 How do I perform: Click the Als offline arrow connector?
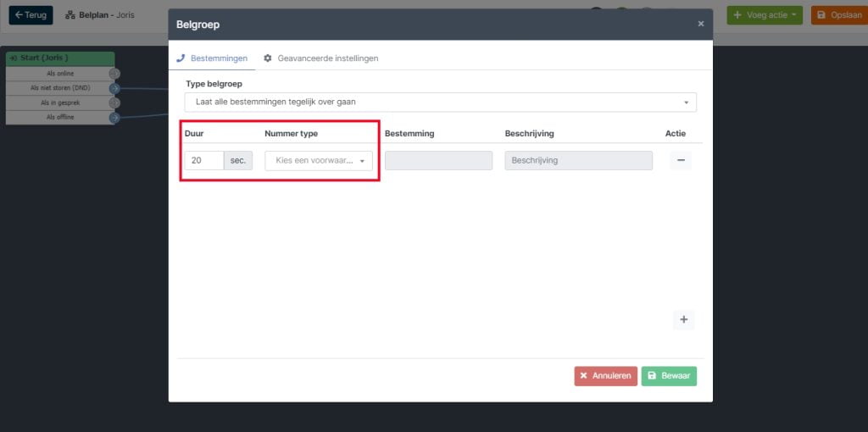tap(114, 117)
